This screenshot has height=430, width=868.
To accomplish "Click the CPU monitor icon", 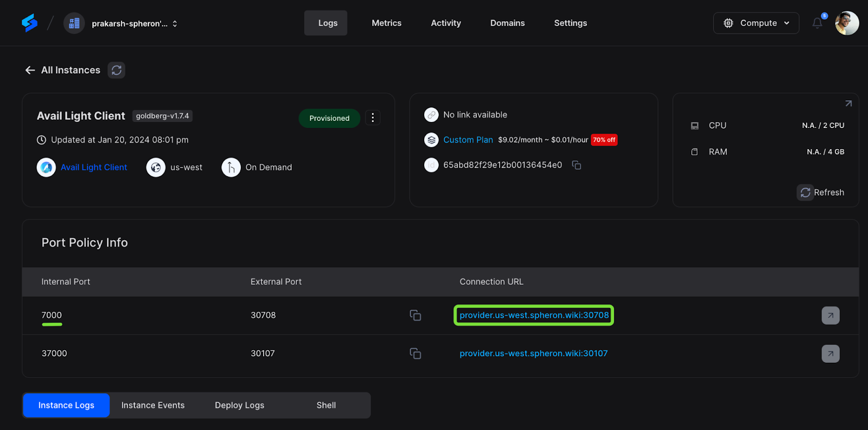I will 694,125.
